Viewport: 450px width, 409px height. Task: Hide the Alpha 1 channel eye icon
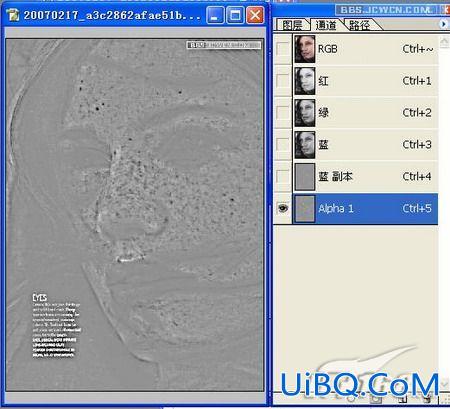tap(283, 208)
